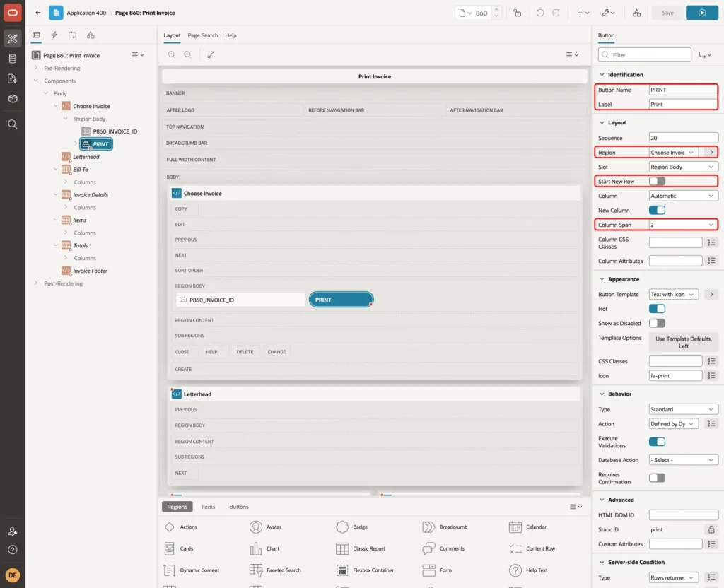
Task: Click the zoom out magnifier icon
Action: pyautogui.click(x=171, y=54)
